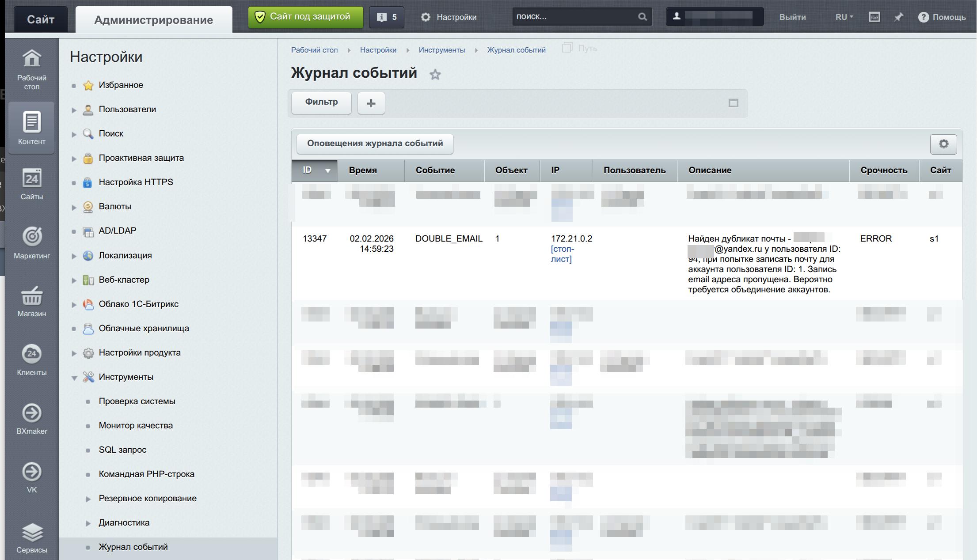Click the Оповещения журнала событий button
Image resolution: width=977 pixels, height=560 pixels.
(375, 144)
